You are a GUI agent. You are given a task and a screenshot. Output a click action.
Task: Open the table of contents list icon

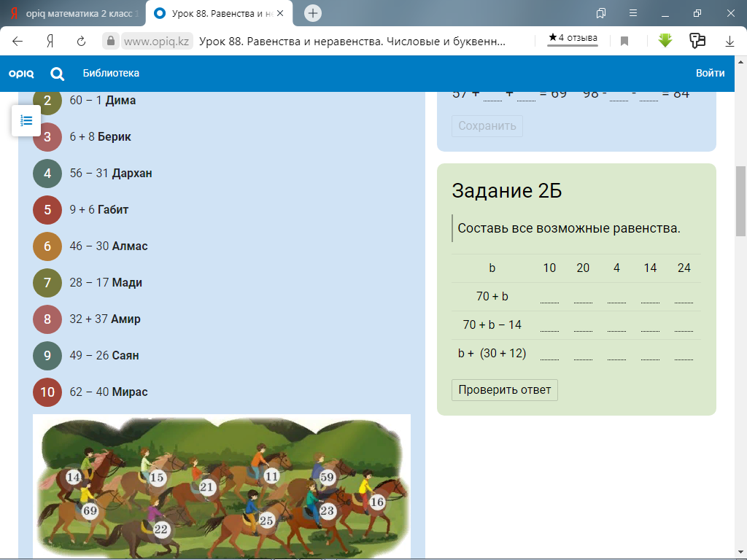(x=26, y=120)
